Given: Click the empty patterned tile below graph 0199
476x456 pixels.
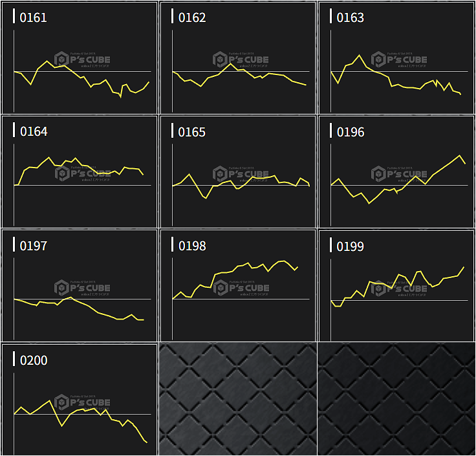Looking at the screenshot, I should tap(396, 399).
